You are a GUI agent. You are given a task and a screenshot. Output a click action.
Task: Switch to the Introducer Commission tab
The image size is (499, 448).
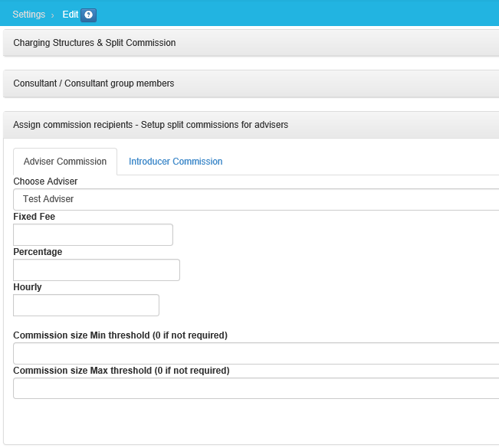[176, 162]
